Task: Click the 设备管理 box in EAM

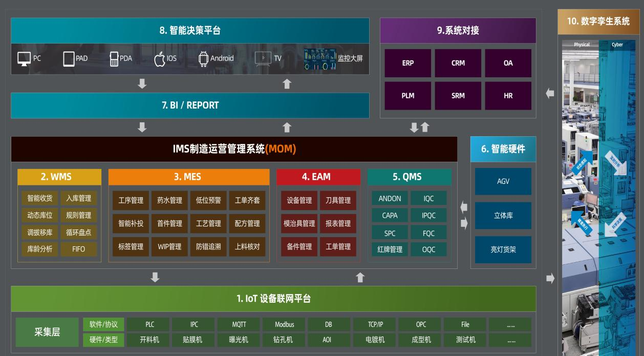Action: [x=299, y=200]
